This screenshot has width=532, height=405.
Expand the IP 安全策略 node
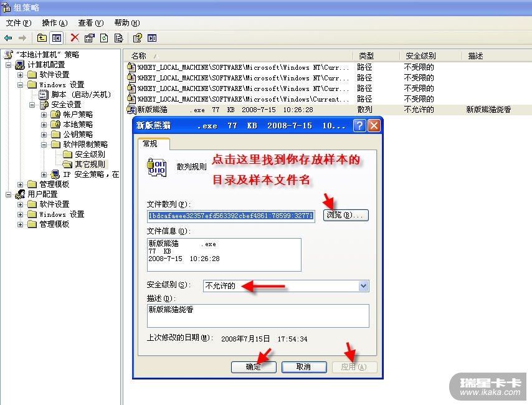click(44, 174)
